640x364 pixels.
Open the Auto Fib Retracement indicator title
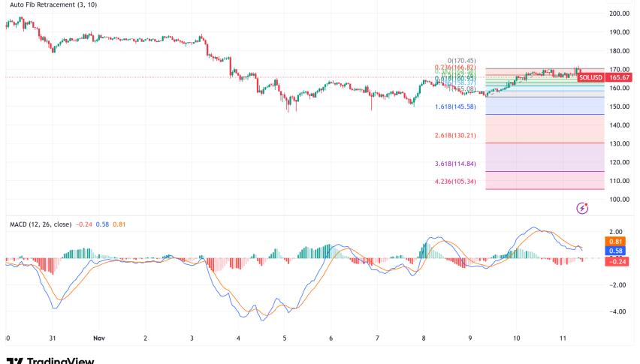53,7
